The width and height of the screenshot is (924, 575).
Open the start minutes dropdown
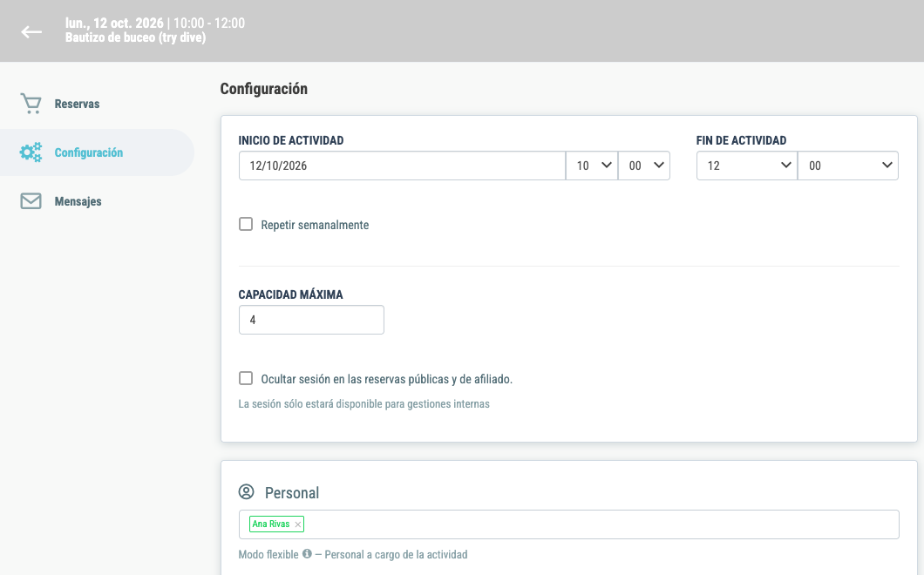644,166
